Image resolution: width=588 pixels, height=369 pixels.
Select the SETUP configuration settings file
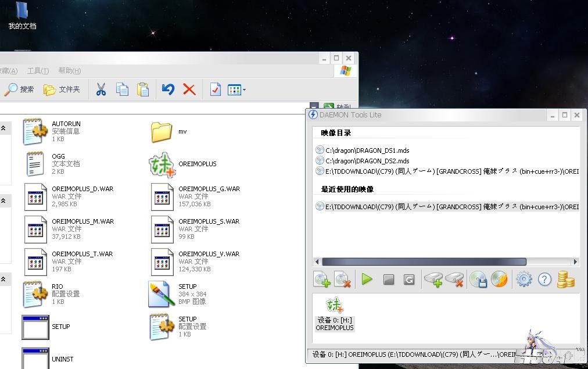pos(178,327)
